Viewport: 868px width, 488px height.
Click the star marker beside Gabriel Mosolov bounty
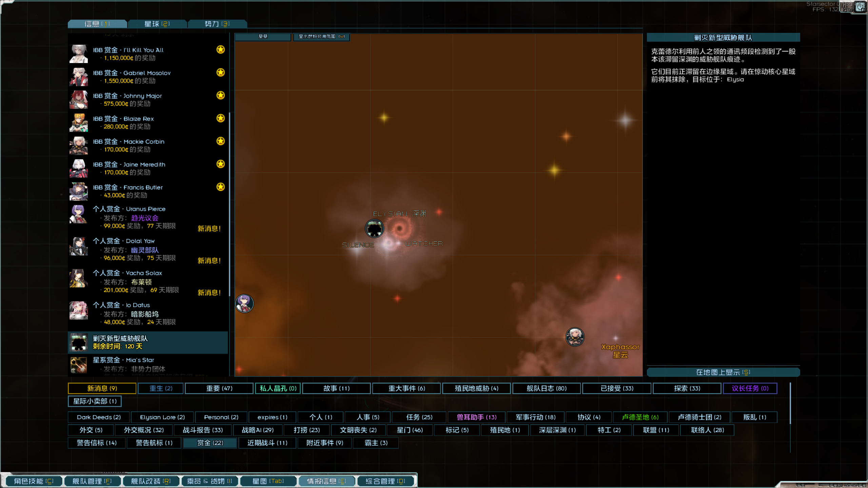tap(221, 73)
